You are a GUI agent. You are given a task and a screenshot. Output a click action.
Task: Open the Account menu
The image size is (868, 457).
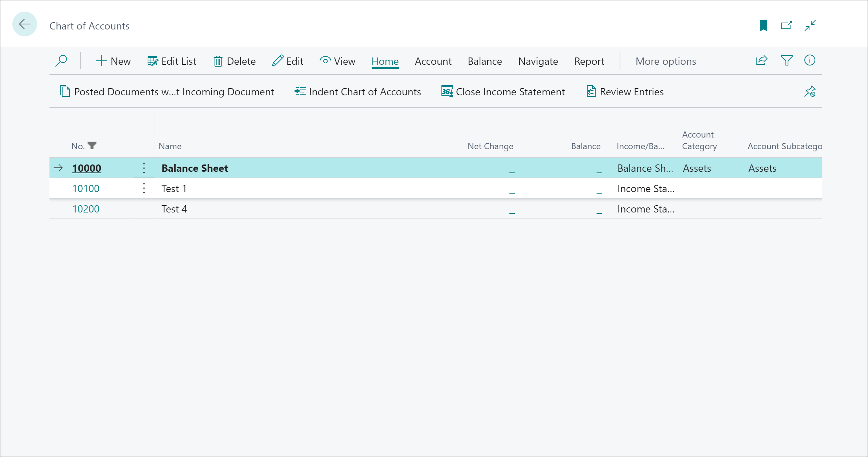433,61
